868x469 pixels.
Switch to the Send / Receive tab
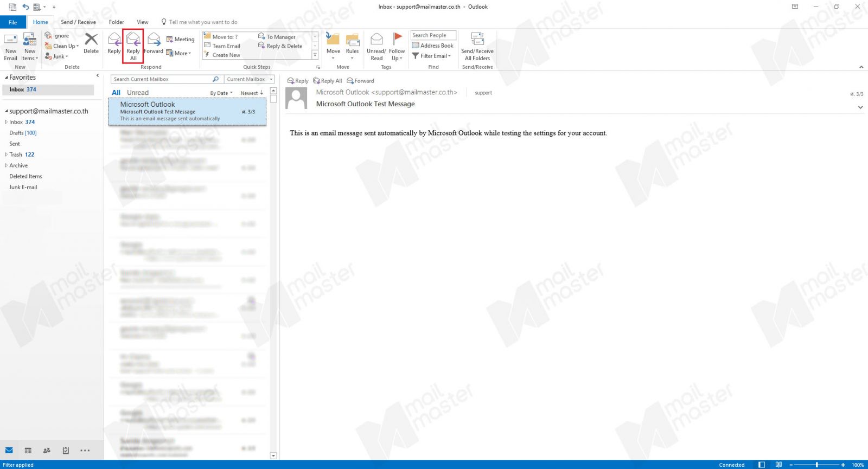(x=78, y=22)
